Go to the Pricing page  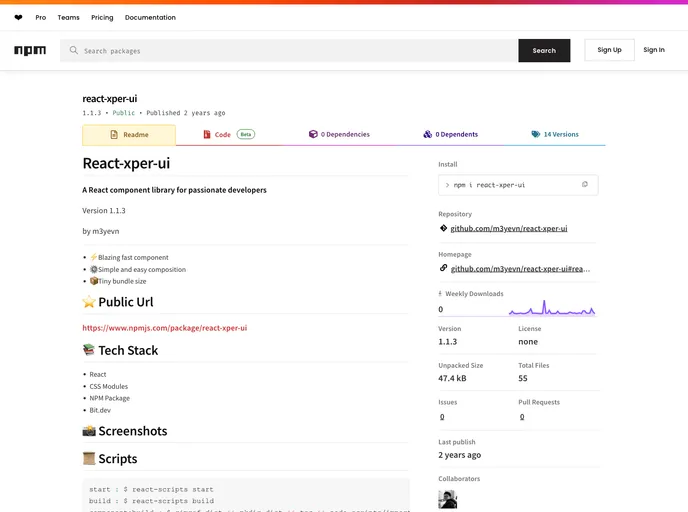point(102,18)
